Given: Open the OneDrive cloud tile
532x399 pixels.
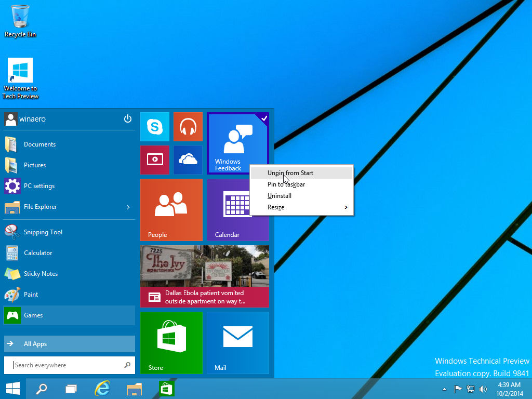Looking at the screenshot, I should tap(188, 160).
